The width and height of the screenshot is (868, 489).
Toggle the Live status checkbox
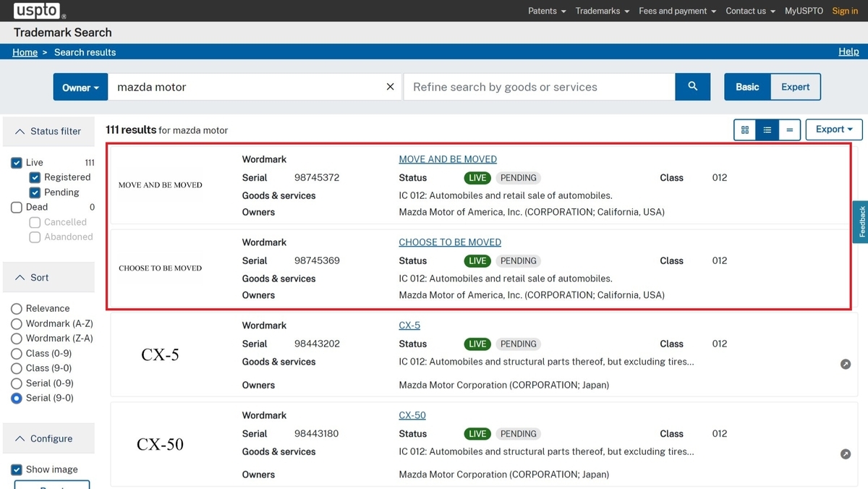(x=17, y=163)
